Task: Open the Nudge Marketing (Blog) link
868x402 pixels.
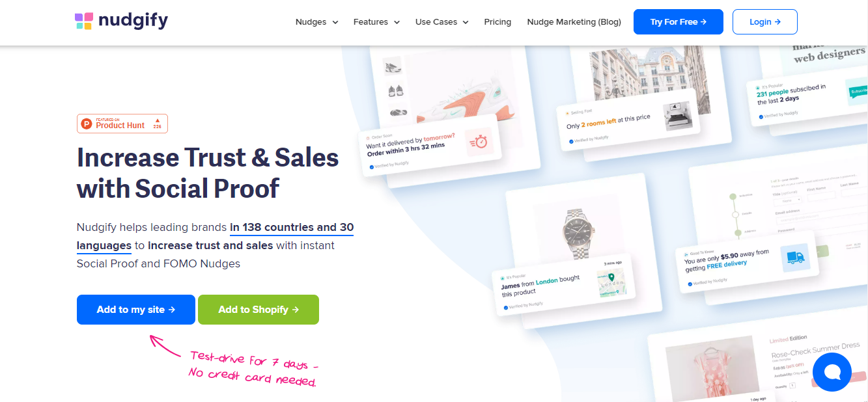Action: click(574, 22)
